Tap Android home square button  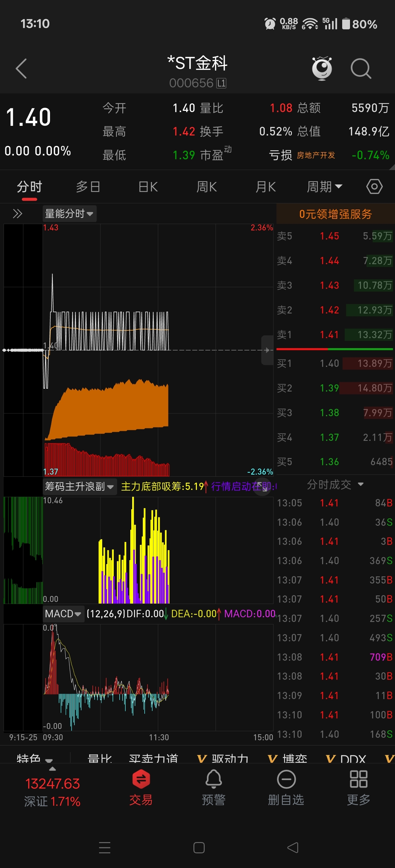pos(199,847)
